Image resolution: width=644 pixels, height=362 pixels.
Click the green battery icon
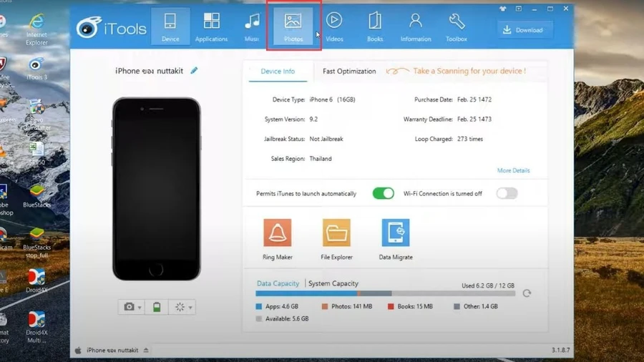click(157, 307)
